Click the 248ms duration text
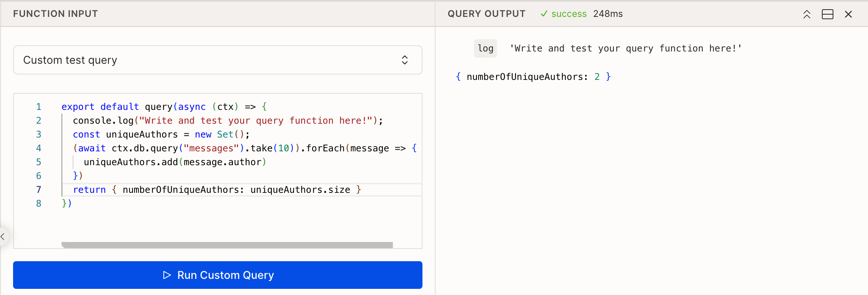Image resolution: width=868 pixels, height=295 pixels. (x=608, y=14)
